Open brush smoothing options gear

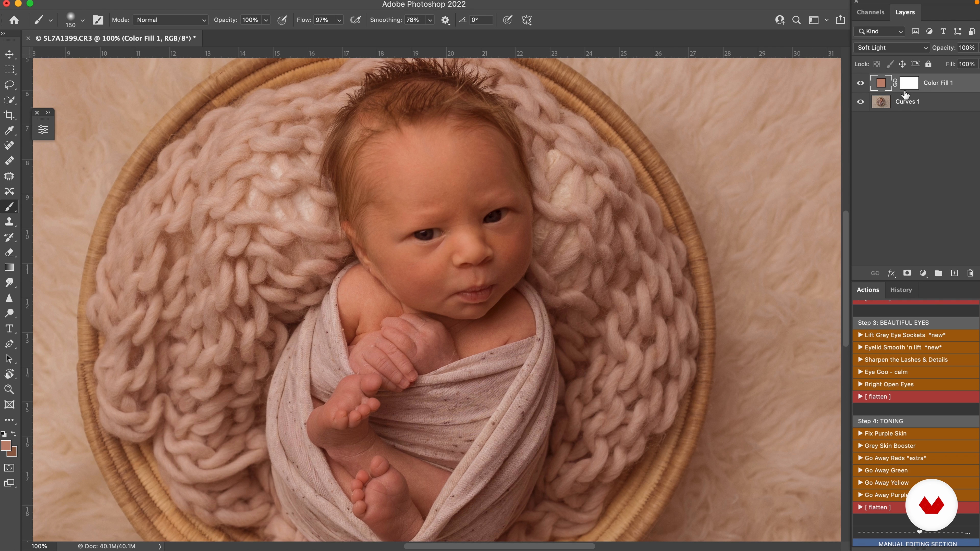tap(445, 20)
